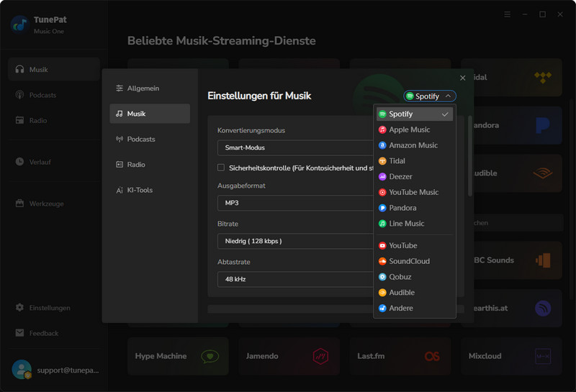Close the settings dialog with the X
Screen dimensions: 576x392
click(x=463, y=78)
